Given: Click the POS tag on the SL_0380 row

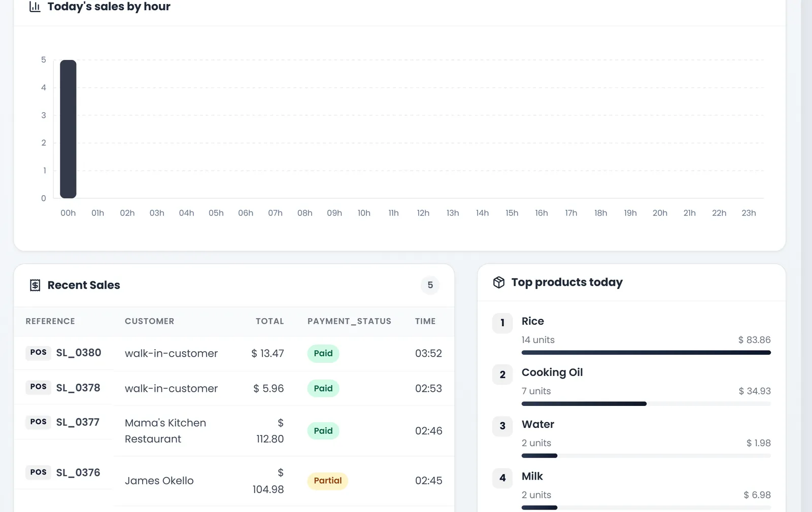Looking at the screenshot, I should 39,352.
